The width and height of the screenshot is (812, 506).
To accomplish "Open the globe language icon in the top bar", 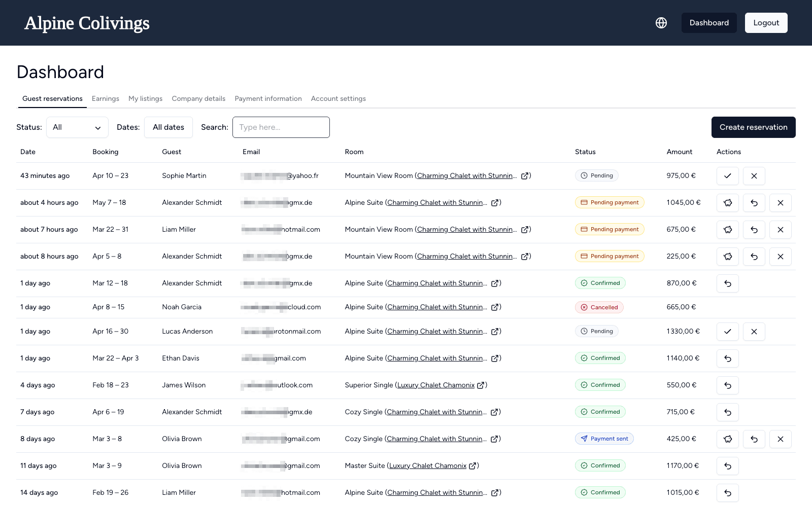I will (661, 23).
